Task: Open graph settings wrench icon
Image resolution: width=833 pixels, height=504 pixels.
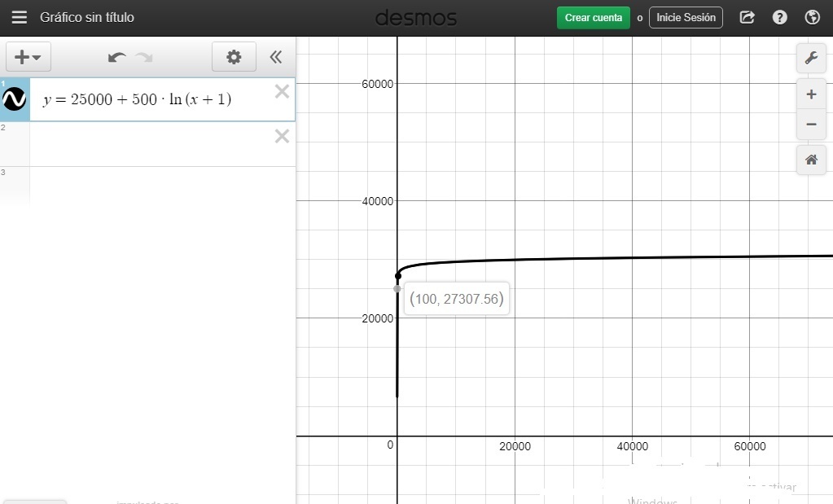Action: [x=811, y=58]
